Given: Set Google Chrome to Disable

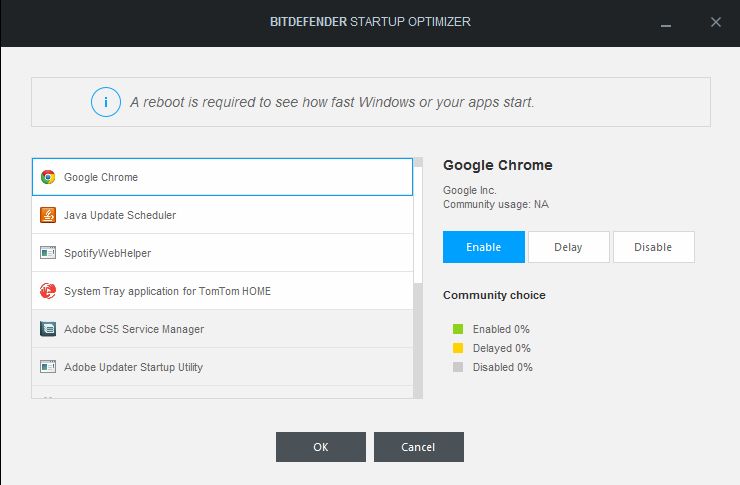Looking at the screenshot, I should click(654, 247).
